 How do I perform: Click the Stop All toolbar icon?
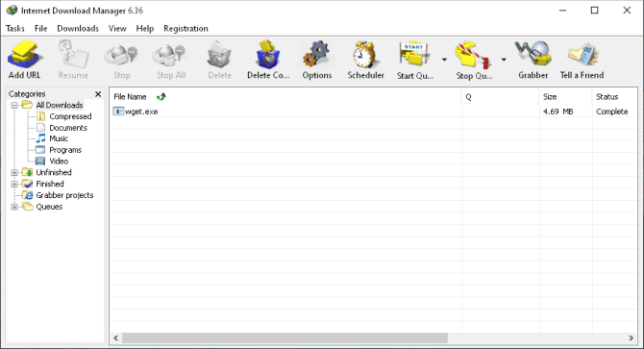pyautogui.click(x=170, y=55)
